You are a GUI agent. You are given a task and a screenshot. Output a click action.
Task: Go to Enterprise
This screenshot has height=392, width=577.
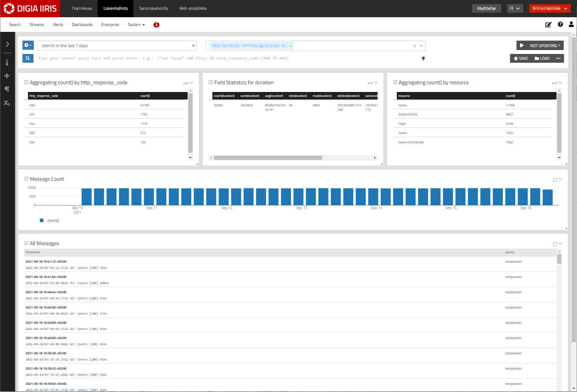(110, 25)
